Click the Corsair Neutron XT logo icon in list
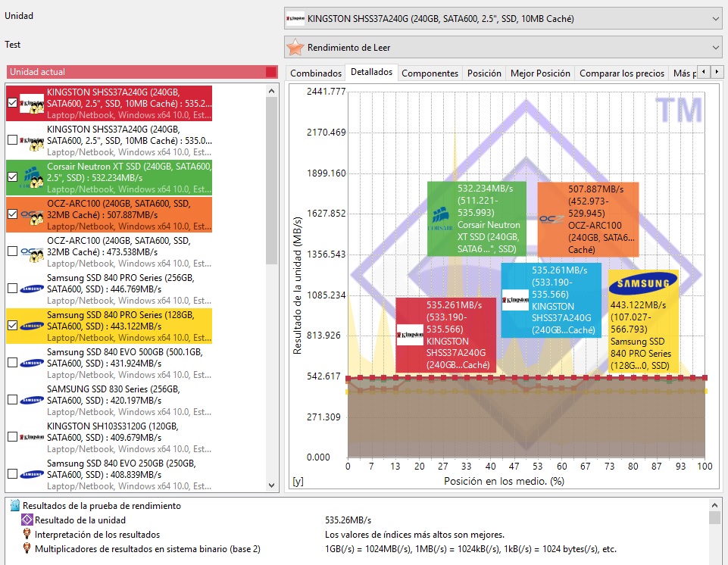 click(32, 176)
